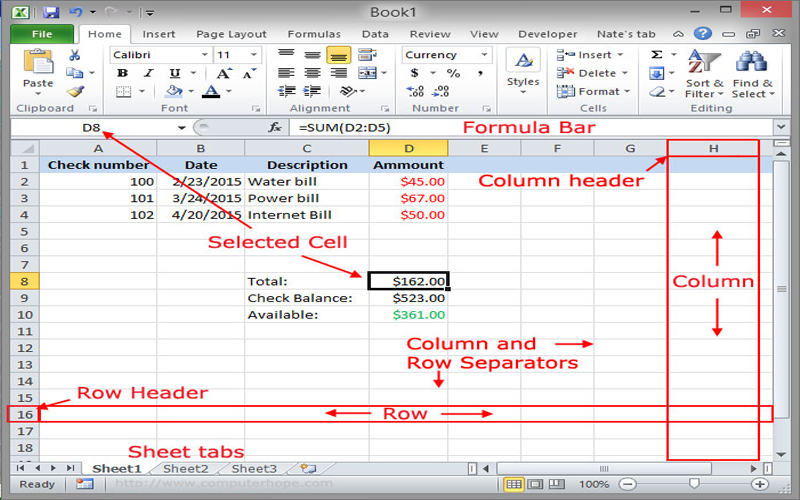Align text right in Alignment group
The width and height of the screenshot is (800, 500).
pyautogui.click(x=338, y=73)
